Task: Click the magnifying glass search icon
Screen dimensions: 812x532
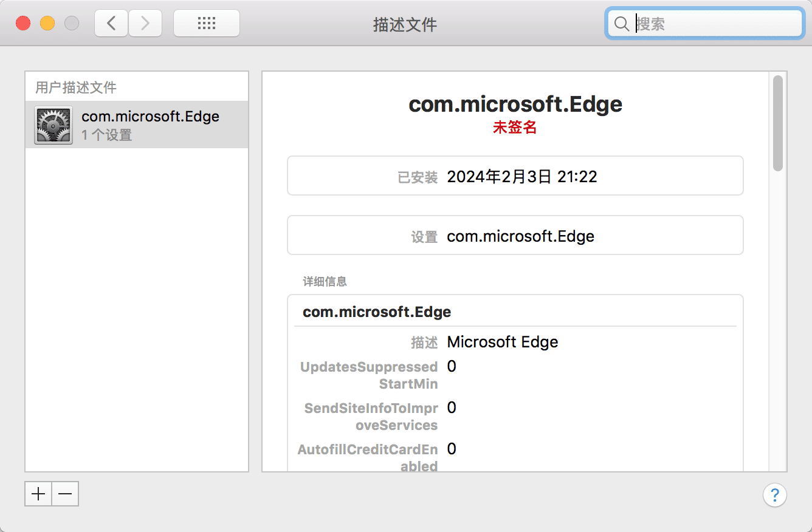Action: (x=621, y=24)
